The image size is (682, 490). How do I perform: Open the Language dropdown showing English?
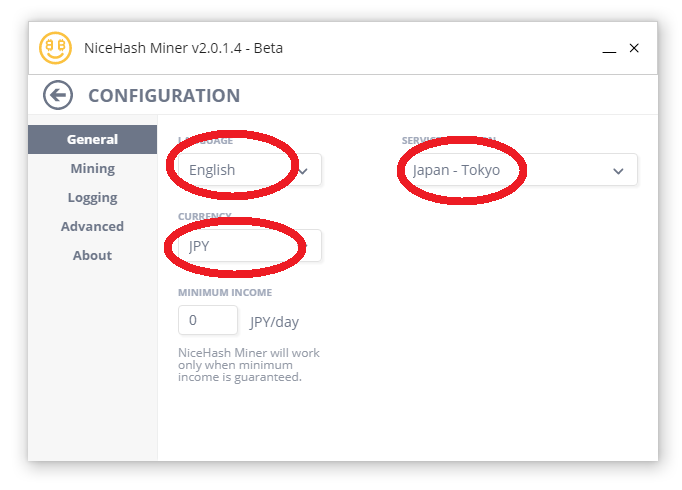250,170
